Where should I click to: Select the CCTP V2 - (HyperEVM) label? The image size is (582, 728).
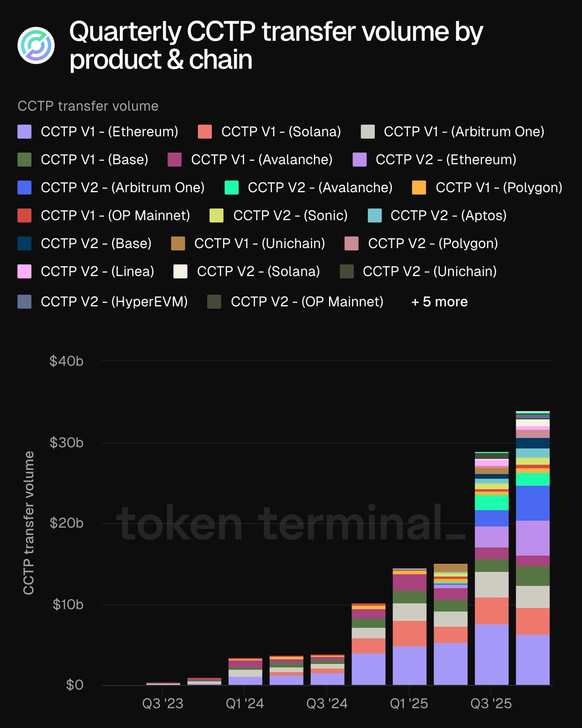(x=114, y=302)
